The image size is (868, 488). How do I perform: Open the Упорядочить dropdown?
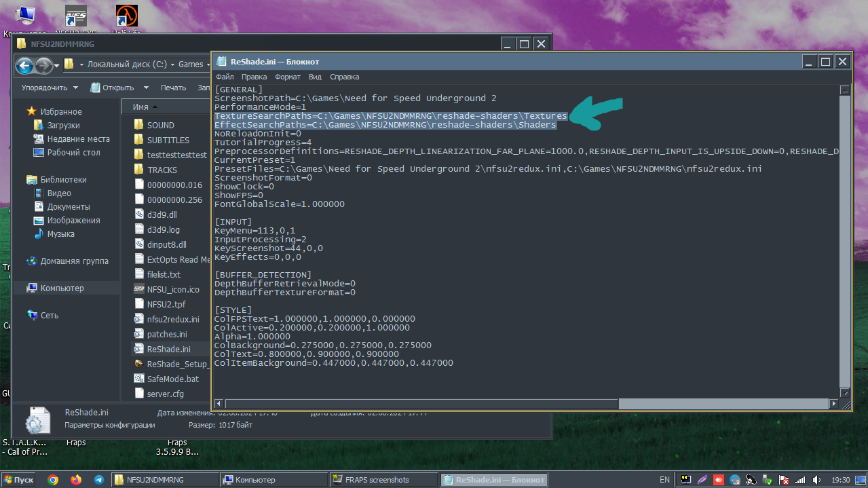click(50, 88)
